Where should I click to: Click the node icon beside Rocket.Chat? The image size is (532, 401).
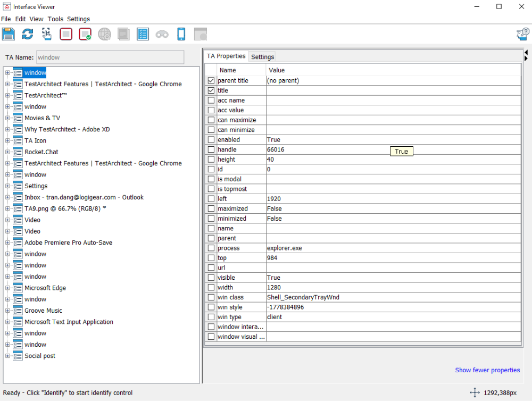point(18,152)
